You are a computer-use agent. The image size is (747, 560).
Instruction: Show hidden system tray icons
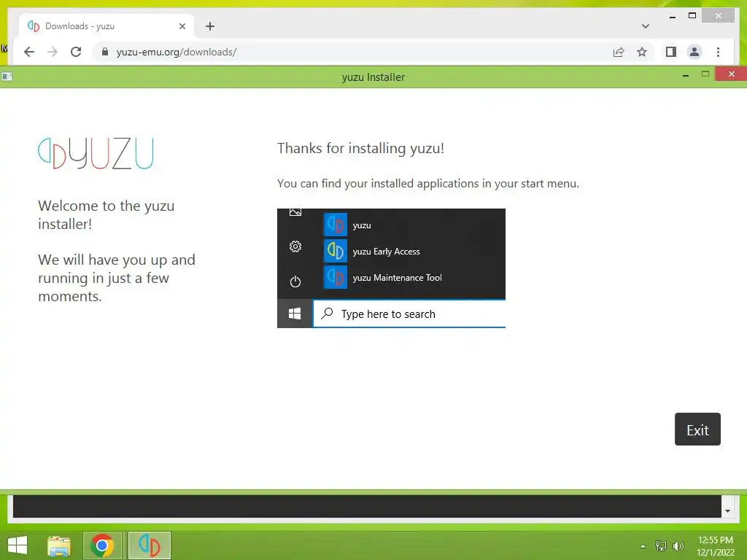click(x=643, y=546)
